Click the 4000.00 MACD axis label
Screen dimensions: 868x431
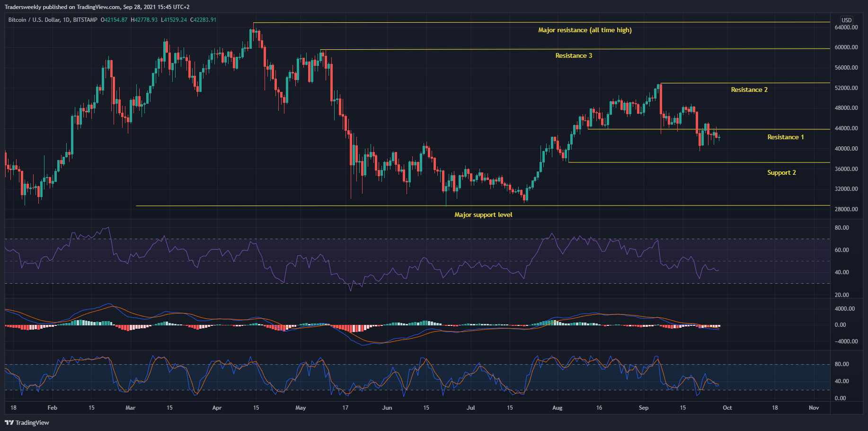(x=845, y=309)
